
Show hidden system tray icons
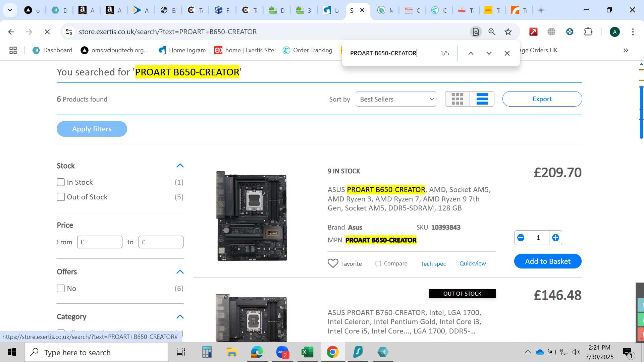pos(528,352)
